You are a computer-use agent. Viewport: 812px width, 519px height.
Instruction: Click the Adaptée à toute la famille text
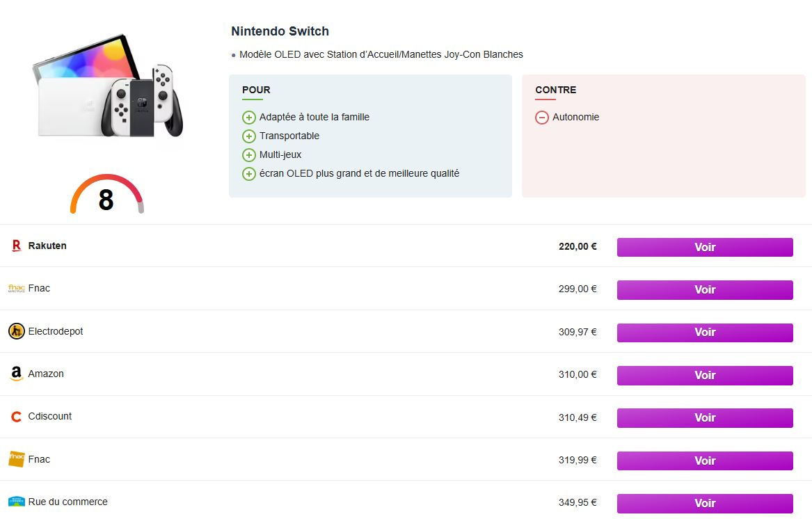(x=315, y=117)
